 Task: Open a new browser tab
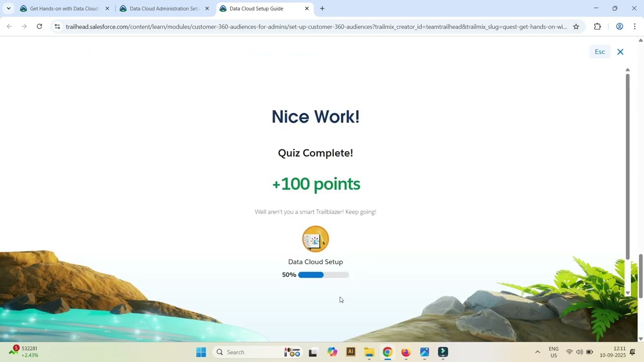pos(323,9)
